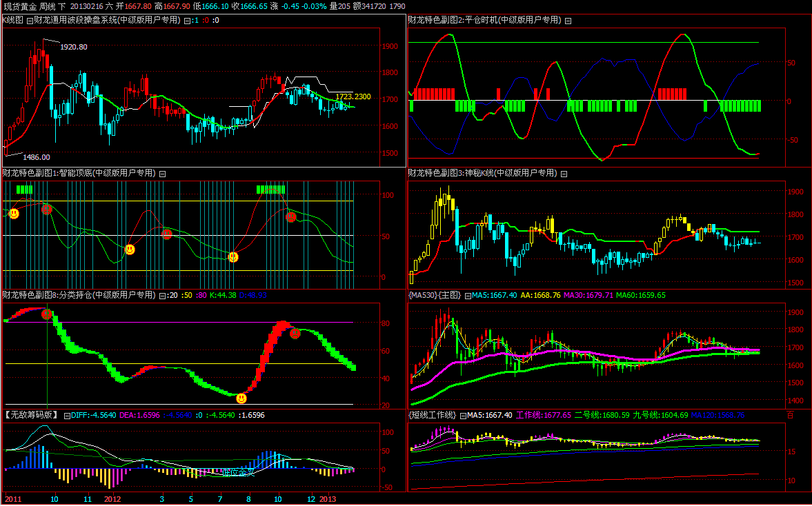
Task: Click the 2012 marker on the time axis
Action: 112,498
